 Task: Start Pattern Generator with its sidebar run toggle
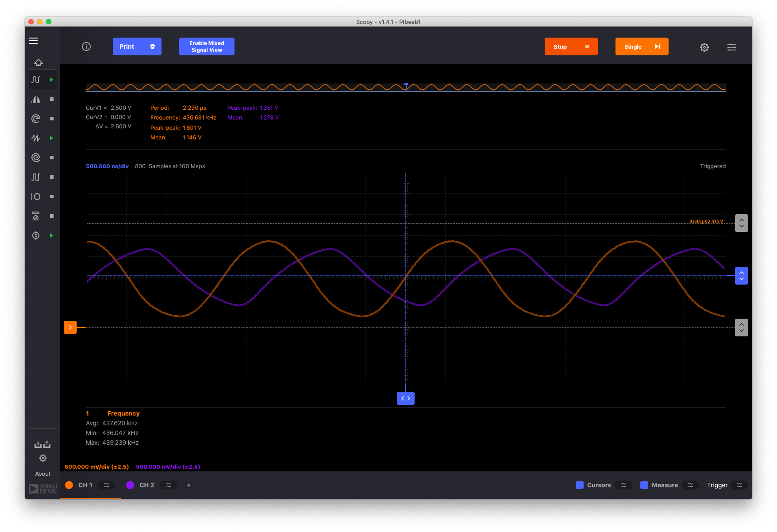click(52, 177)
